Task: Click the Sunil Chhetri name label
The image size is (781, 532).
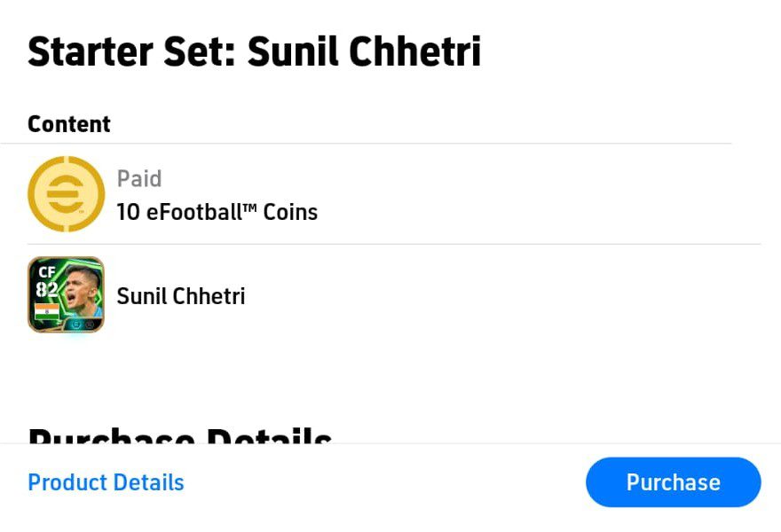Action: tap(181, 296)
